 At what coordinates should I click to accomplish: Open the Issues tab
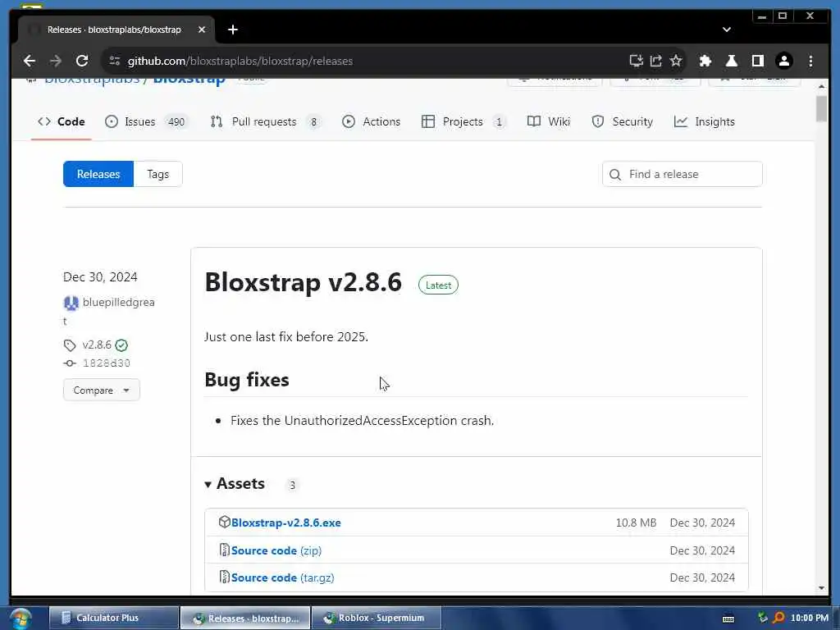[x=145, y=121]
